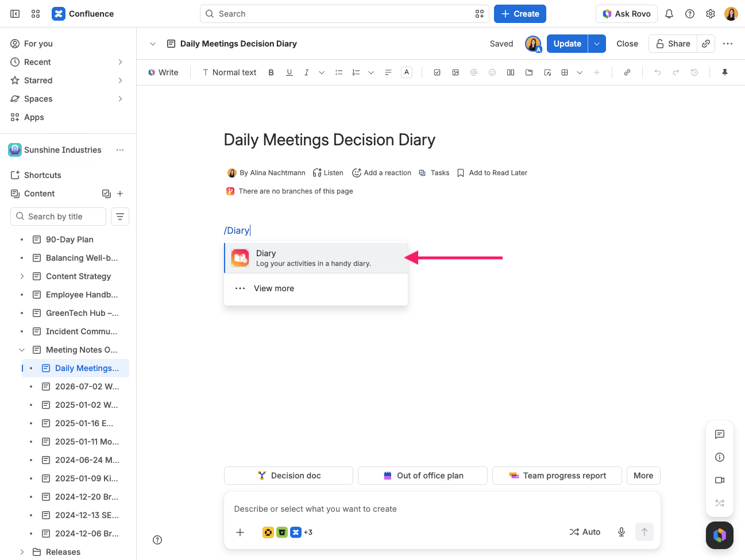Screen dimensions: 745x560
Task: Expand Recent in sidebar
Action: pos(120,62)
